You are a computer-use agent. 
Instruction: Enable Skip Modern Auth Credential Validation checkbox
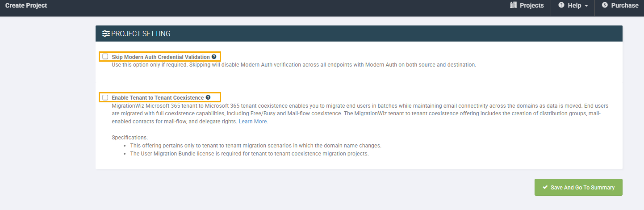tap(105, 57)
